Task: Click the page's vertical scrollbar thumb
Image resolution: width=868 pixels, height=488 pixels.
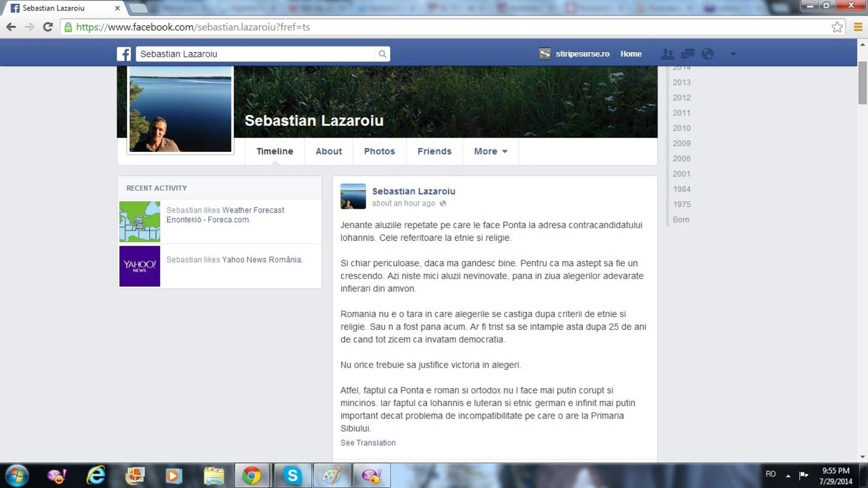Action: point(862,82)
